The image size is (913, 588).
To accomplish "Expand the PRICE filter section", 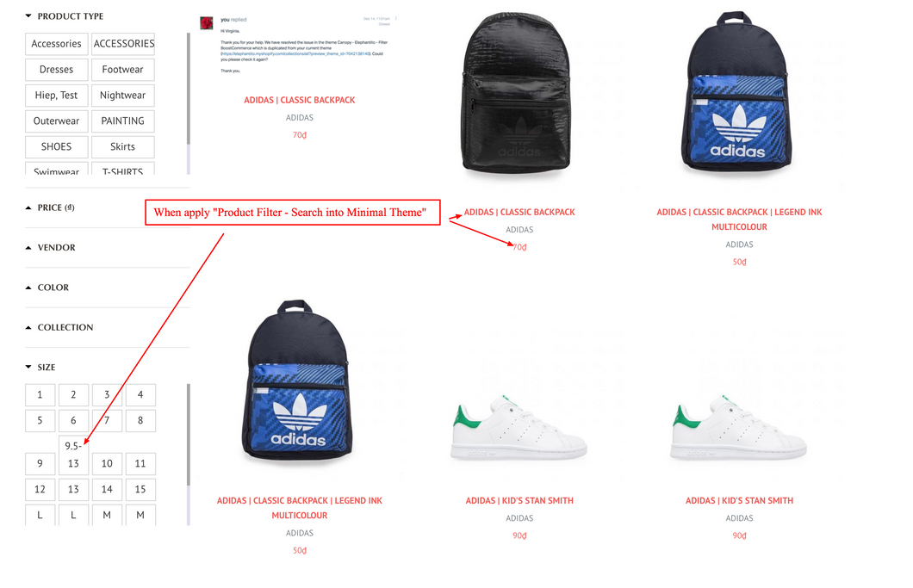I will click(28, 207).
